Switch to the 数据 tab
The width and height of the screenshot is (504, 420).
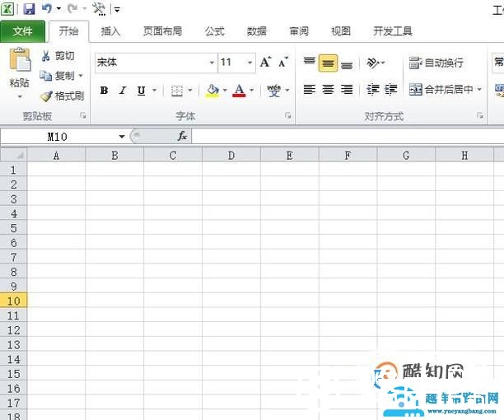[x=256, y=31]
